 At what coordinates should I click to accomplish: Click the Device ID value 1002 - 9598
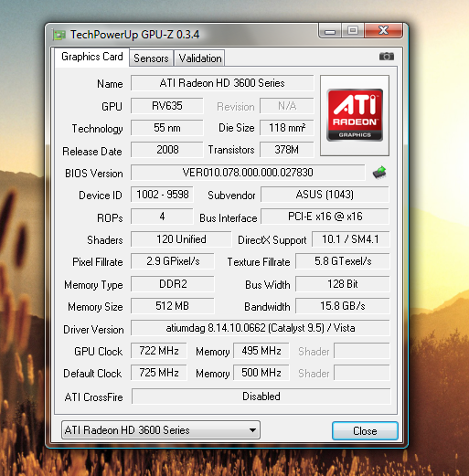coord(162,195)
